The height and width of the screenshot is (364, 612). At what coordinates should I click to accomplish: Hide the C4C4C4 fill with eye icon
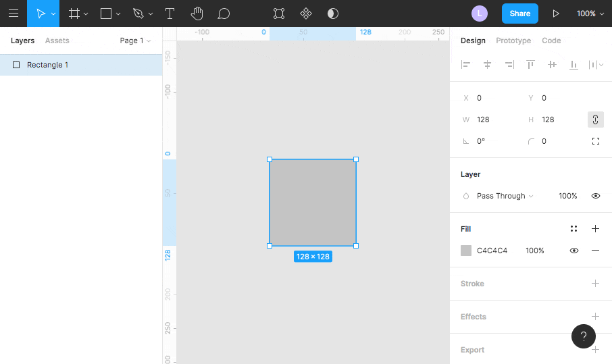pos(573,251)
